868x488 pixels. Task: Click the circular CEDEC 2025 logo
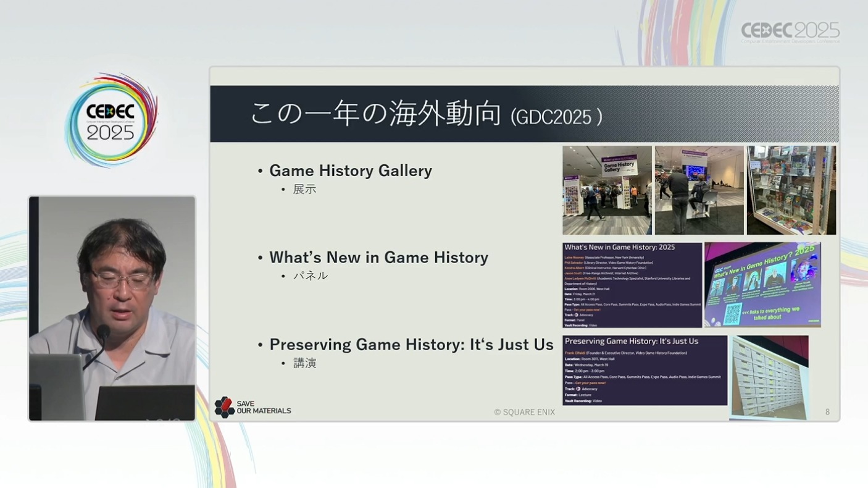click(x=111, y=120)
